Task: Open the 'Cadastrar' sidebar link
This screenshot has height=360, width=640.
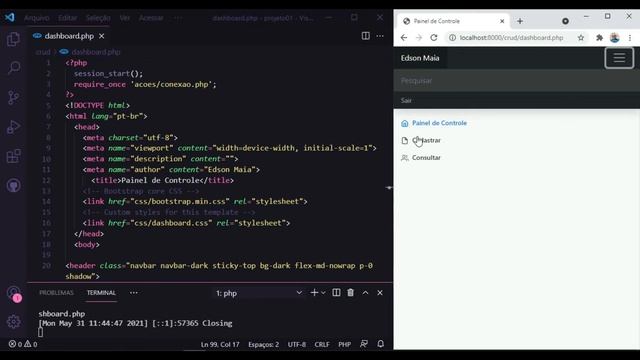Action: pos(421,140)
